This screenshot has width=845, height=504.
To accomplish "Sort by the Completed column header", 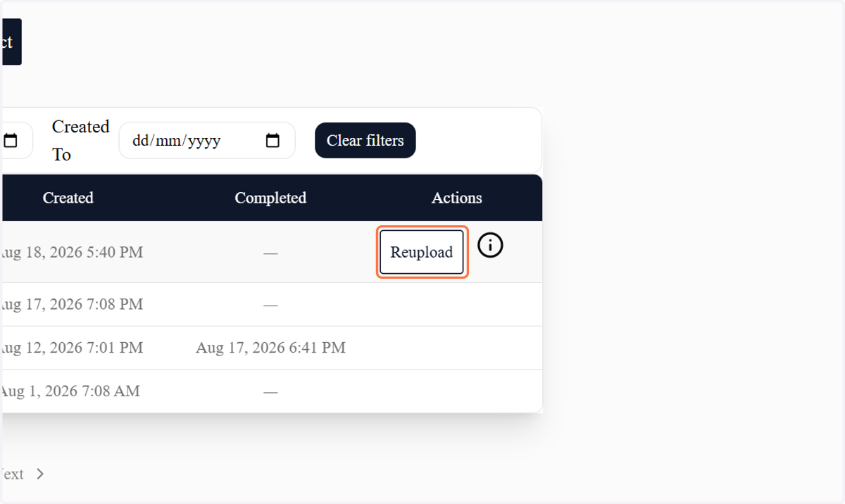I will (270, 198).
